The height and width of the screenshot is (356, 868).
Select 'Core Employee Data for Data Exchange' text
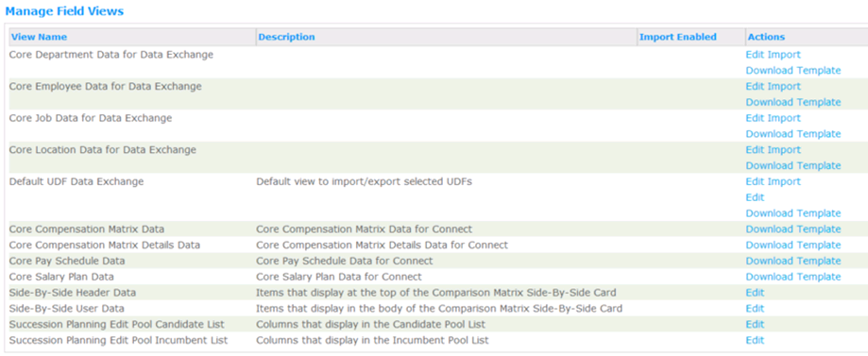coord(105,86)
